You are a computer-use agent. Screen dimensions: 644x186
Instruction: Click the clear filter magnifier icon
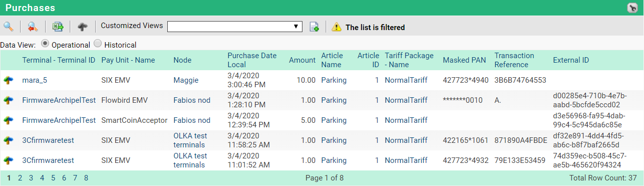pyautogui.click(x=33, y=27)
